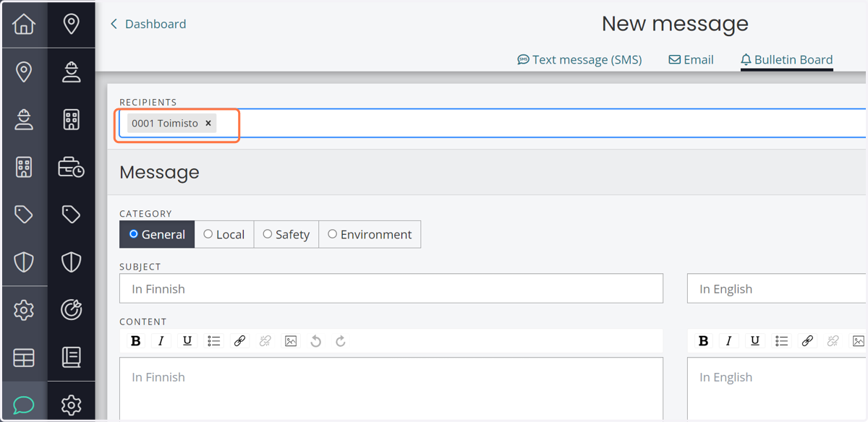868x422 pixels.
Task: Open the Home icon in the gray sidebar
Action: point(24,24)
